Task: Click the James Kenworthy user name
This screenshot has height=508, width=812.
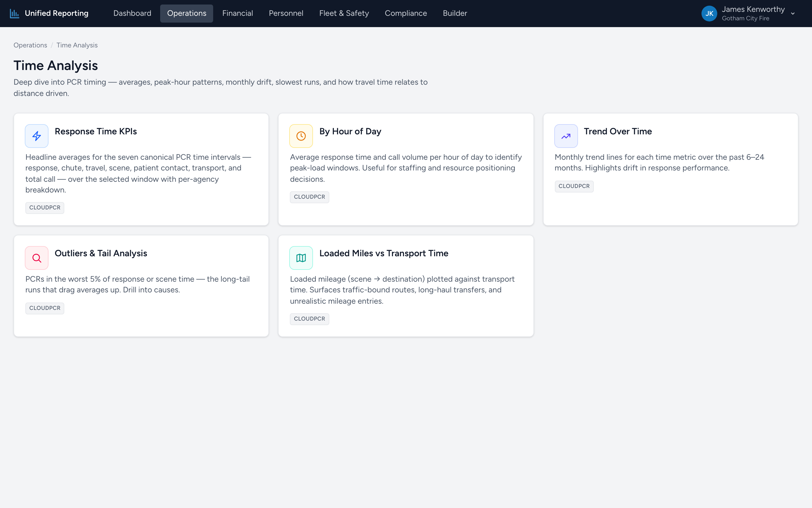Action: (x=753, y=9)
